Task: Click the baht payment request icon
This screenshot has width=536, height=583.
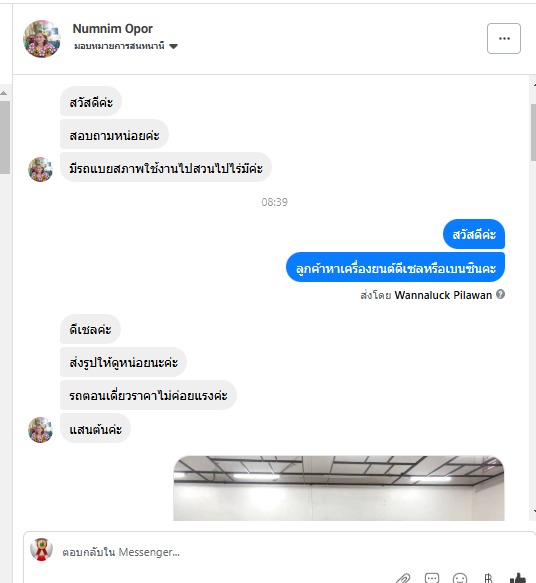Action: [488, 579]
